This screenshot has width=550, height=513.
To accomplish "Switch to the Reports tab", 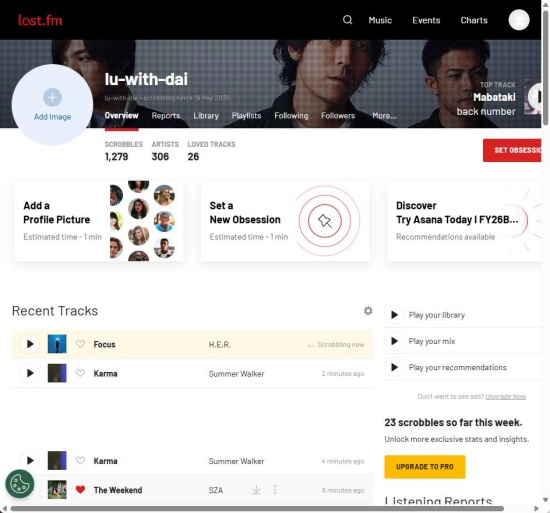I will 166,115.
